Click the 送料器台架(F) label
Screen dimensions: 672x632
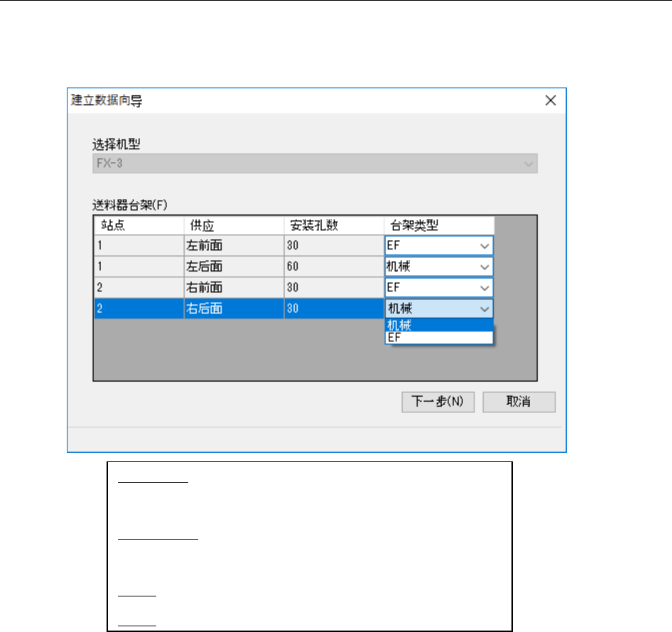[x=130, y=205]
